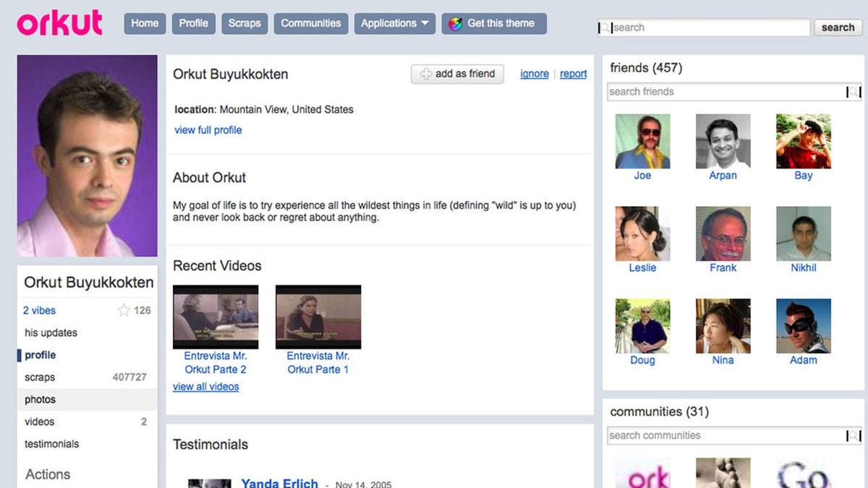Click the star icon next to 126
868x488 pixels.
124,310
